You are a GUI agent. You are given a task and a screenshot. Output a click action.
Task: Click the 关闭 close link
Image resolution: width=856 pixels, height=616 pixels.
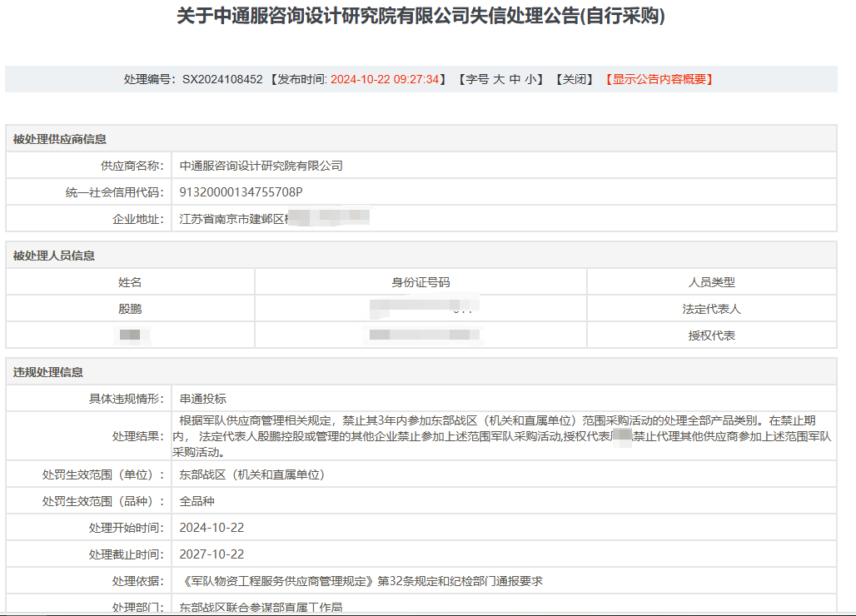(x=575, y=80)
